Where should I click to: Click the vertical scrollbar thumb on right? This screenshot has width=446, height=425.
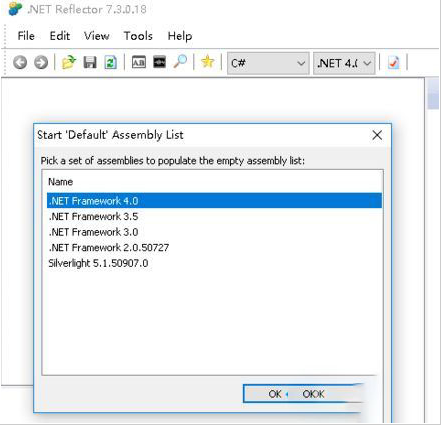point(433,93)
